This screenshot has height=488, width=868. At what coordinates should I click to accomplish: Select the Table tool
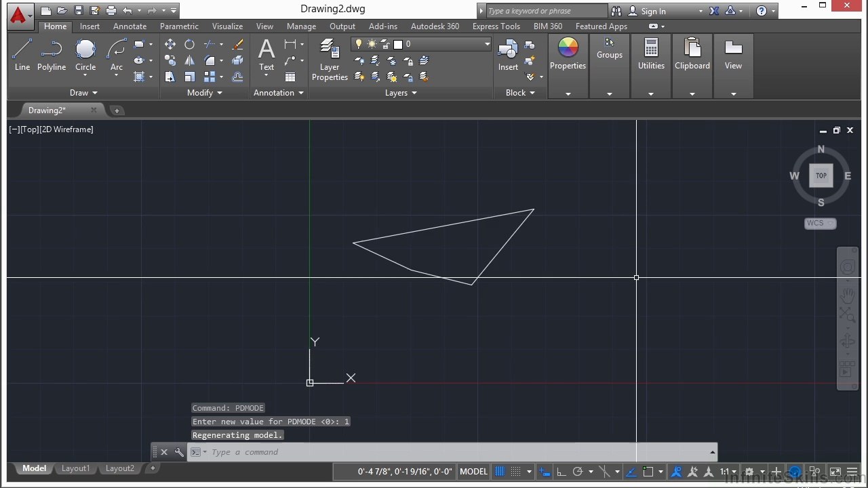290,77
